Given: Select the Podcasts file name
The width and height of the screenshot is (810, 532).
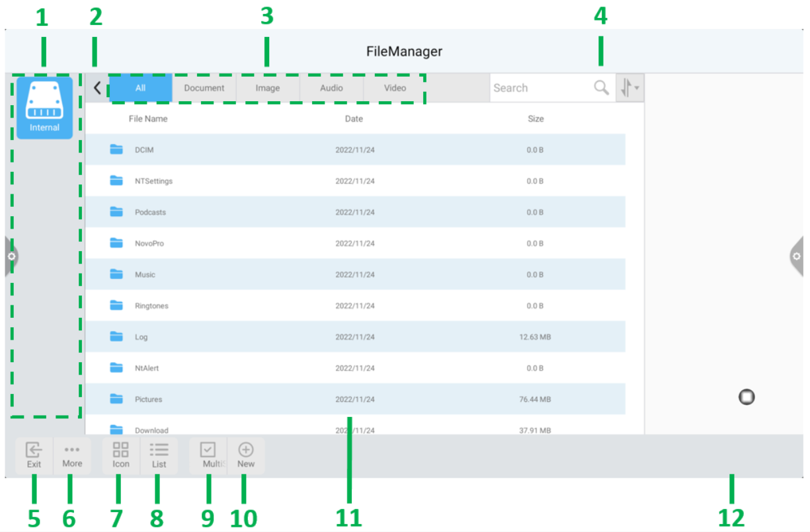Looking at the screenshot, I should [x=150, y=212].
